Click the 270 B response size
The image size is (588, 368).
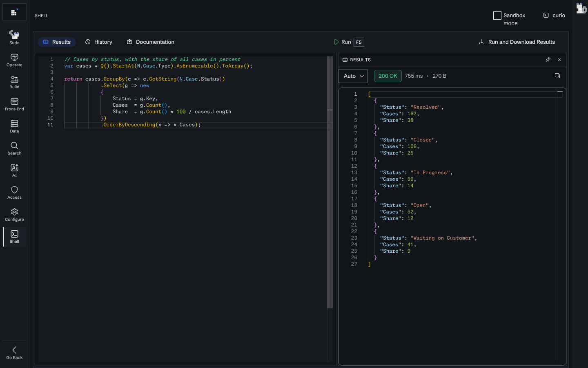(x=439, y=76)
